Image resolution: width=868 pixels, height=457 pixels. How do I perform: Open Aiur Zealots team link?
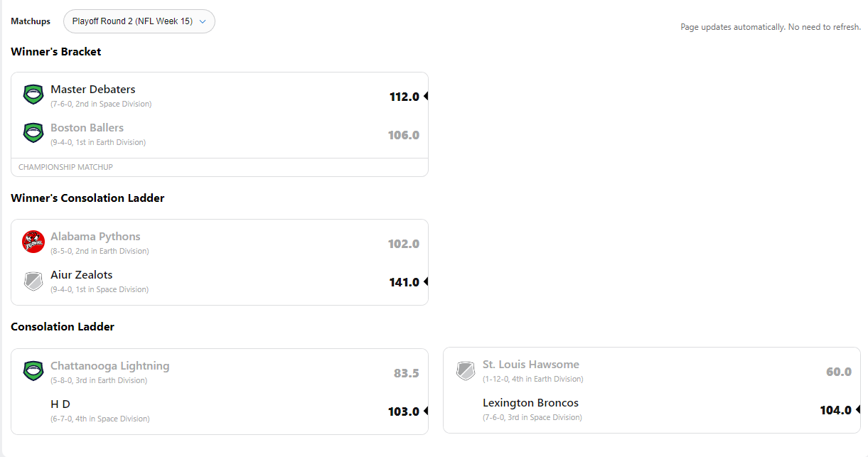tap(81, 275)
